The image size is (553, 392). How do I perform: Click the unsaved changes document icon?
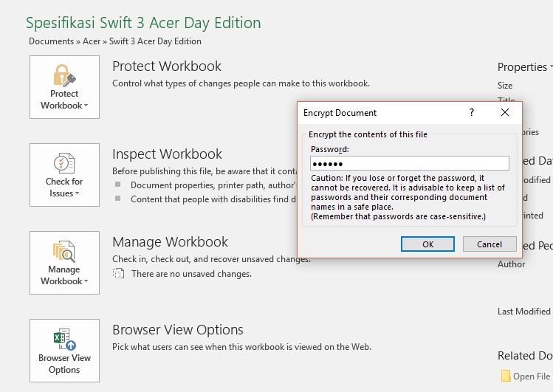pos(118,274)
